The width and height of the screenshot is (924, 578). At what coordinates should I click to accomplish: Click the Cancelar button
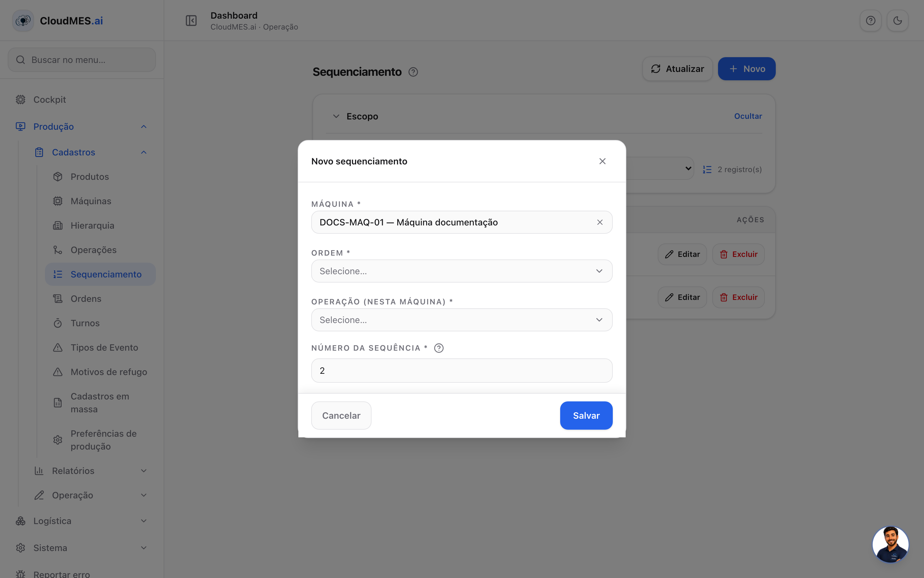click(341, 416)
